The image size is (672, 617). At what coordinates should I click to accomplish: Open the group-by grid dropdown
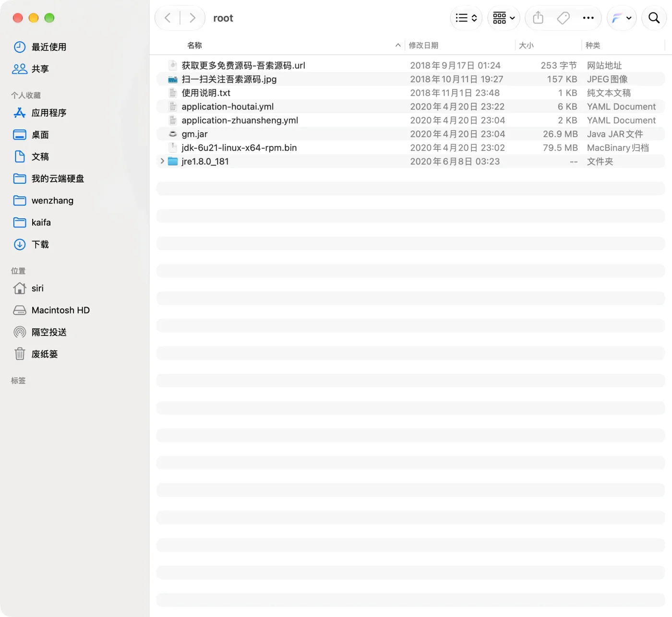pyautogui.click(x=504, y=18)
